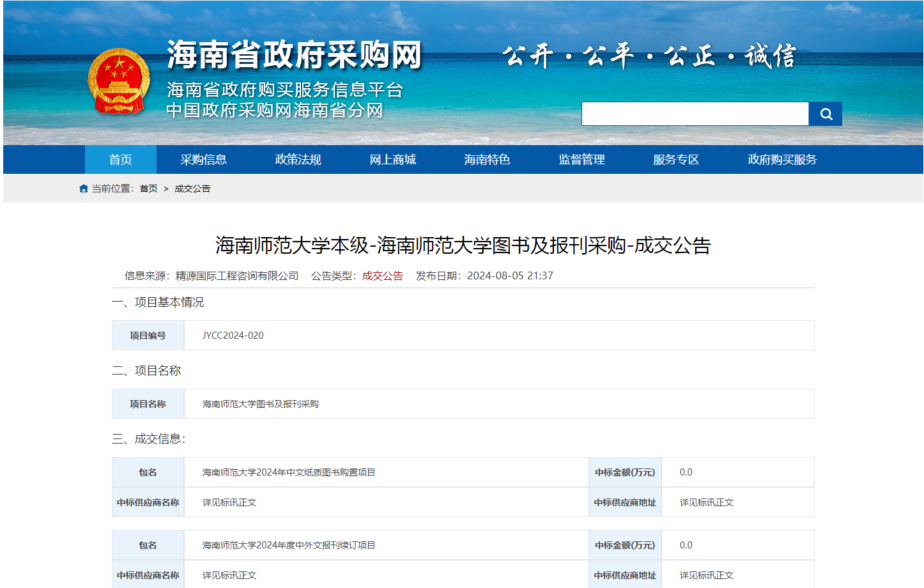This screenshot has height=588, width=924.
Task: Open the 监督管理 menu
Action: point(582,160)
